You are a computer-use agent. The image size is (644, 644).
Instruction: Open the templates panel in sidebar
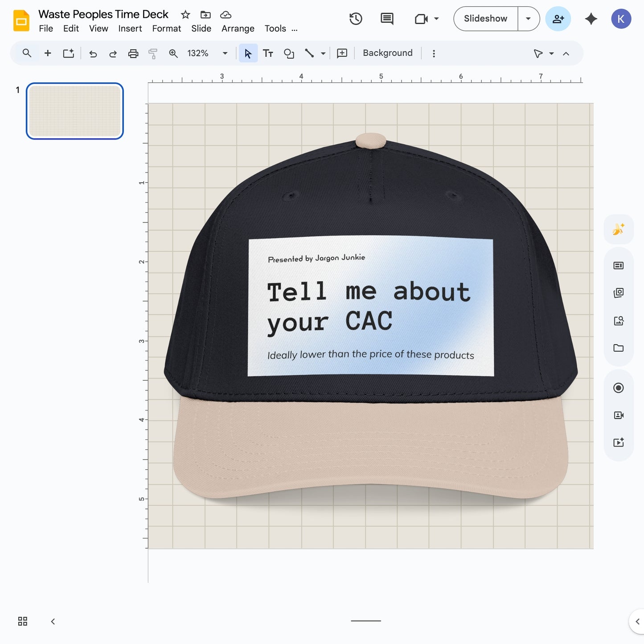(618, 265)
